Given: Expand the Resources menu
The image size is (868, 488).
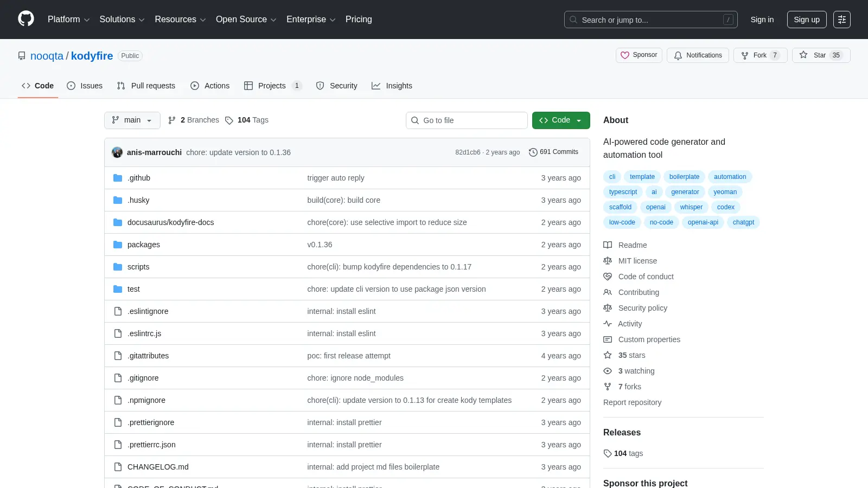Looking at the screenshot, I should (180, 20).
